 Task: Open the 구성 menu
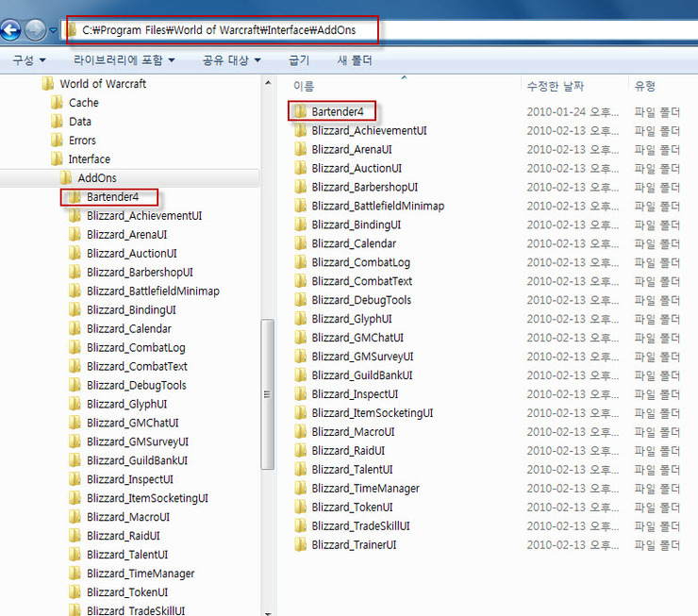click(x=29, y=60)
